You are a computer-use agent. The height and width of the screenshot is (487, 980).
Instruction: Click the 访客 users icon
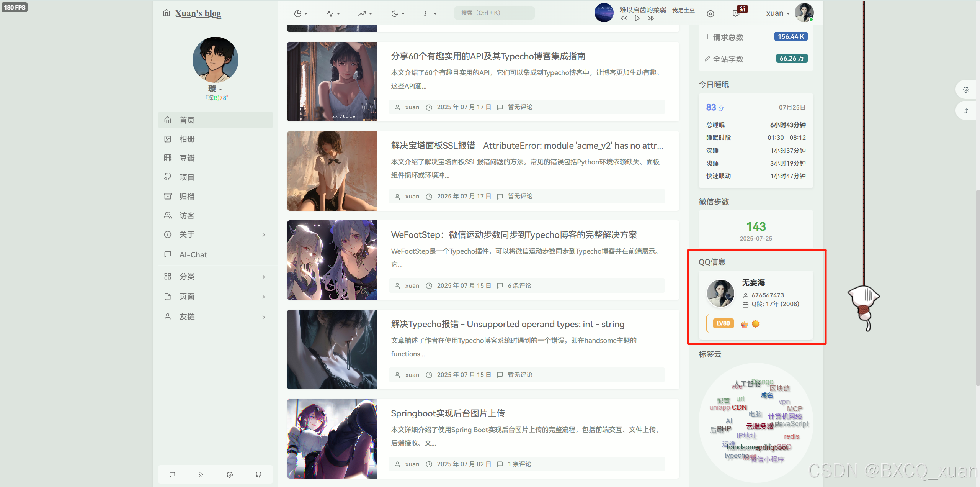point(168,215)
